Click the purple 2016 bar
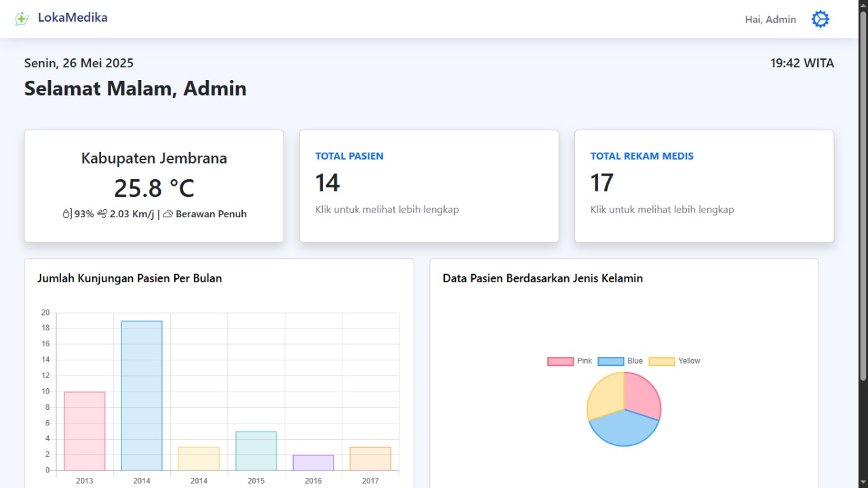 [313, 462]
